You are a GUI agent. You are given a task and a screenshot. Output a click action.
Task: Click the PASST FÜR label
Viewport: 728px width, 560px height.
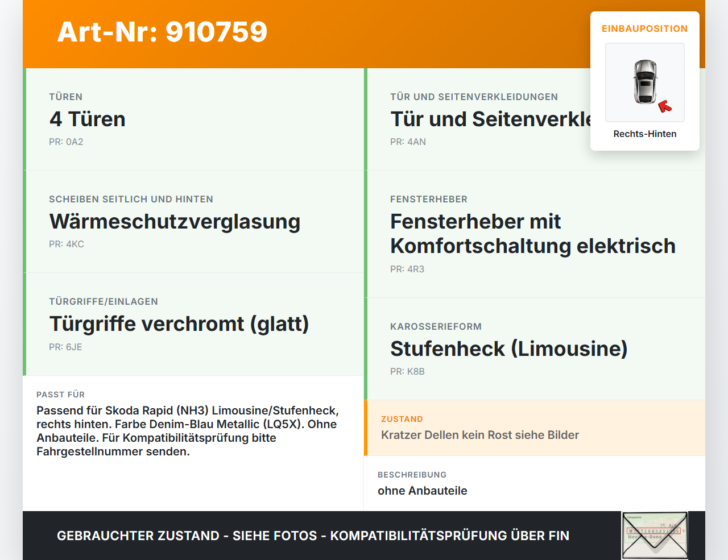(x=61, y=395)
